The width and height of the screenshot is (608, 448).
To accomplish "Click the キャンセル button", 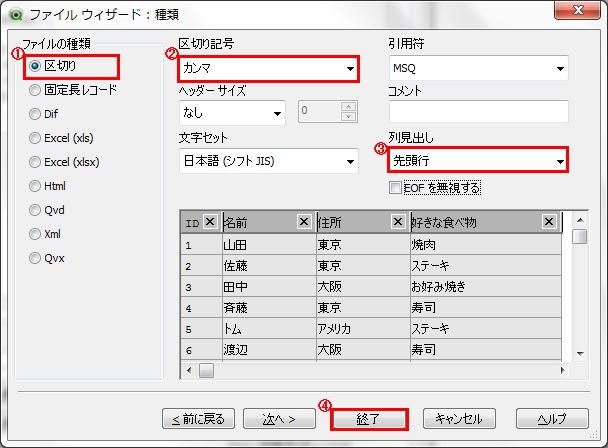I will [459, 418].
